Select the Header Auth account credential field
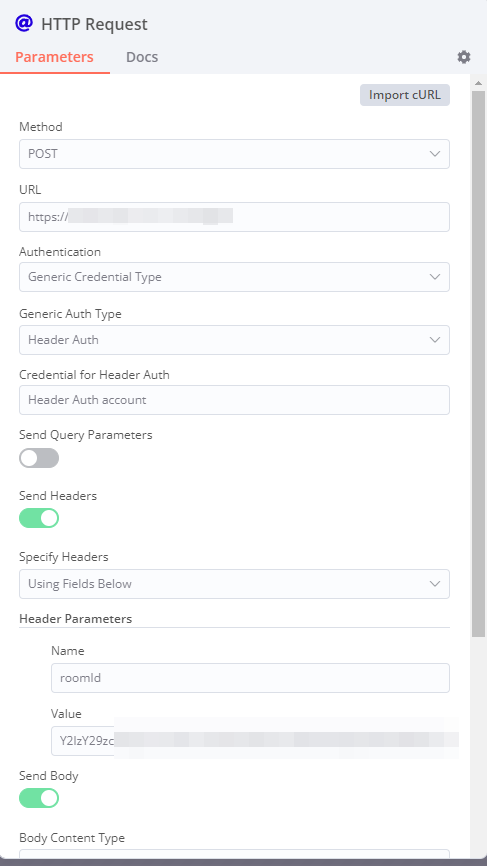 234,400
